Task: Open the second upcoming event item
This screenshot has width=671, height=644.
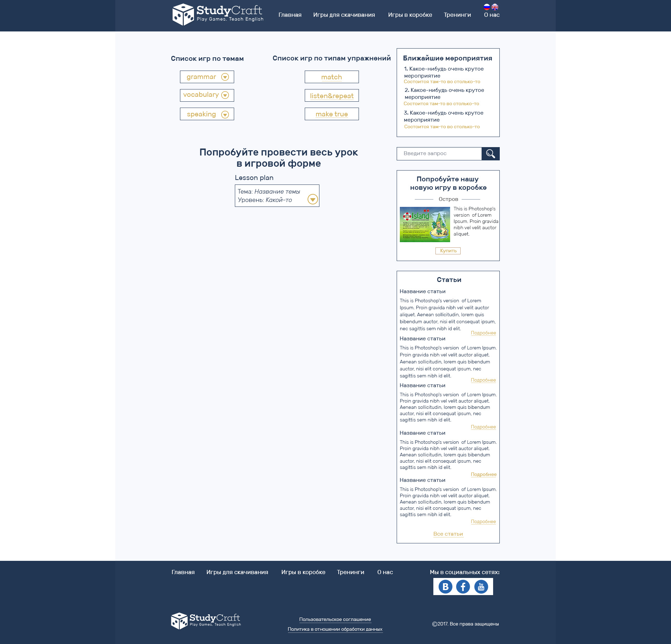Action: click(x=444, y=96)
